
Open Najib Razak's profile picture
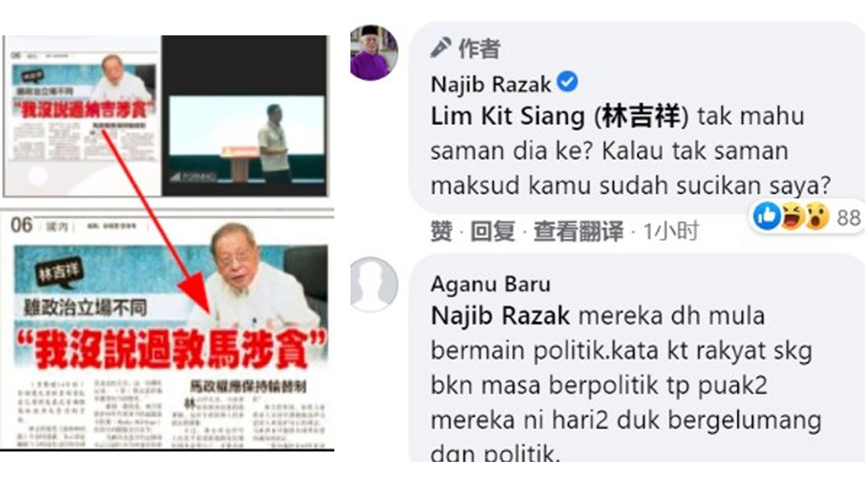coord(374,52)
